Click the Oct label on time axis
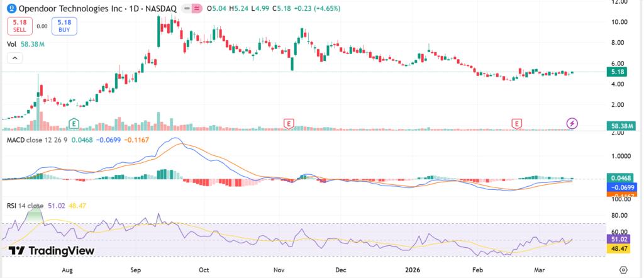Screen dimensions: 644x278 click(x=203, y=269)
